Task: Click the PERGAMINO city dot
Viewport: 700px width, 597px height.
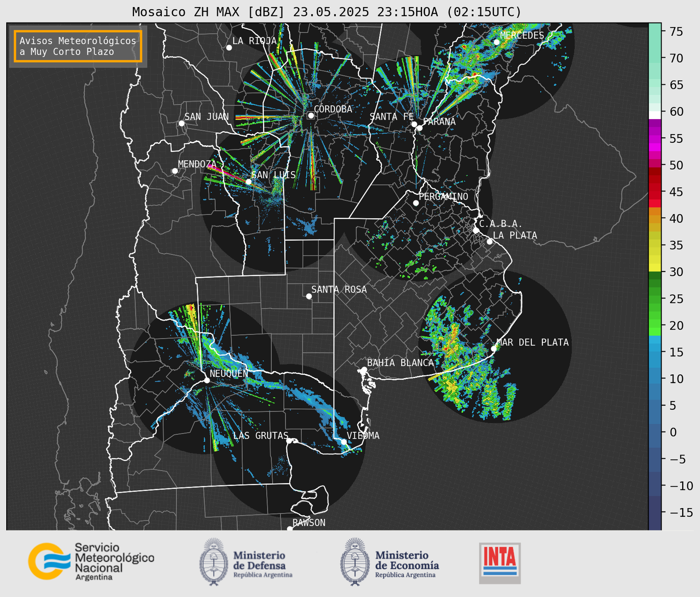Action: coord(416,203)
